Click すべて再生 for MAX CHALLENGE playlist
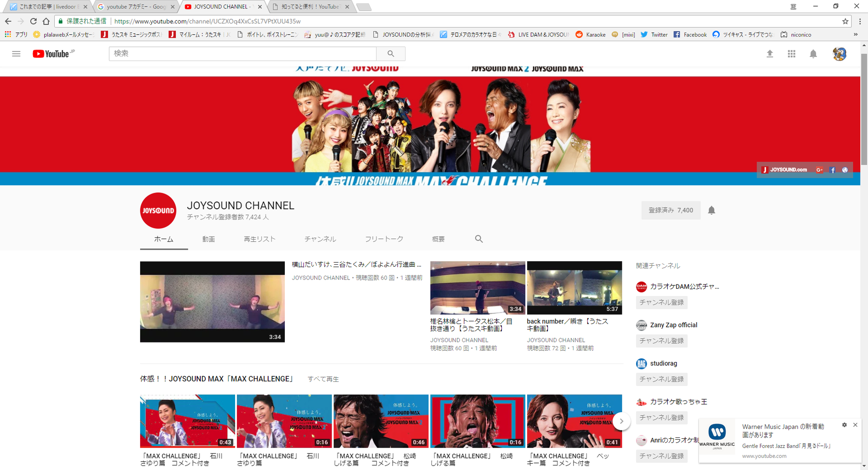 [323, 379]
